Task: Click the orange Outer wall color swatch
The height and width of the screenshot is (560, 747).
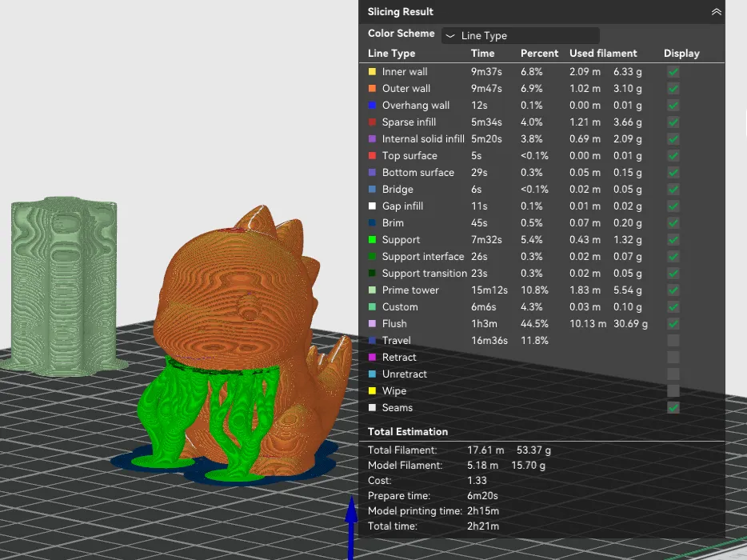Action: click(372, 88)
